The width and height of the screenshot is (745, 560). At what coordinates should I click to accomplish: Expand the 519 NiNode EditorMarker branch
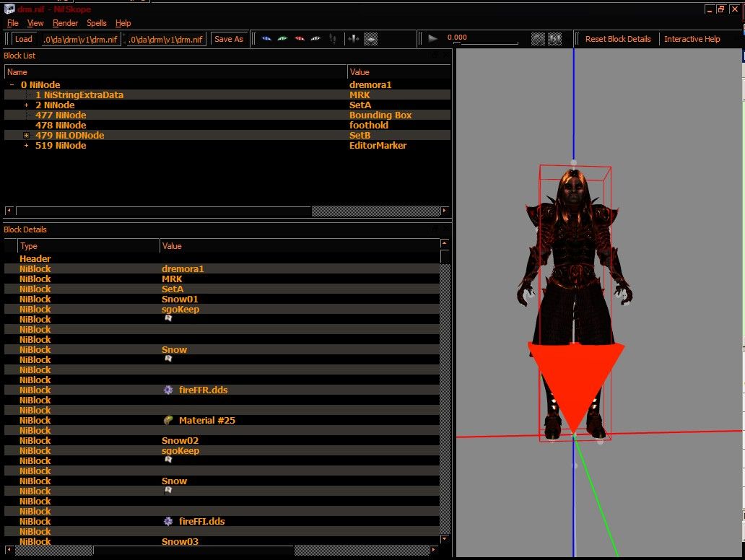pos(26,145)
